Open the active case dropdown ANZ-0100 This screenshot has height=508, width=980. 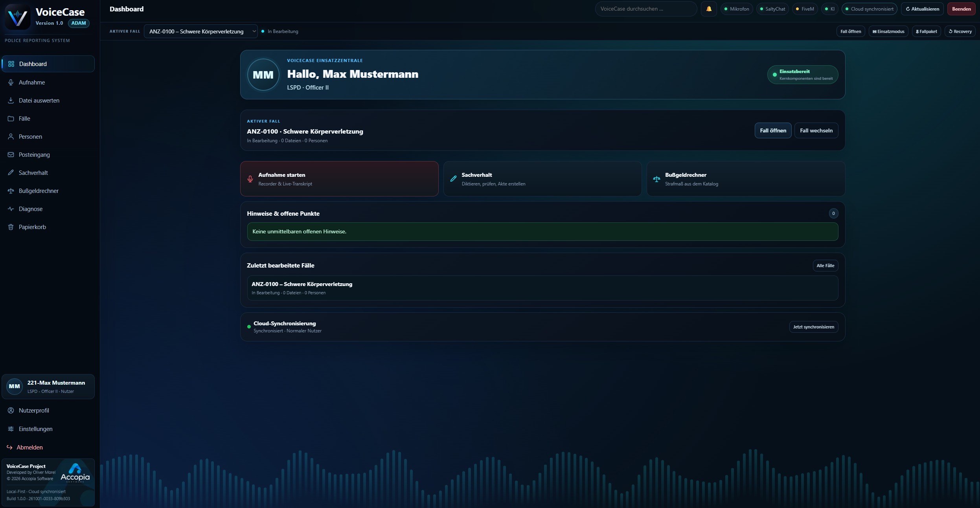coord(201,31)
